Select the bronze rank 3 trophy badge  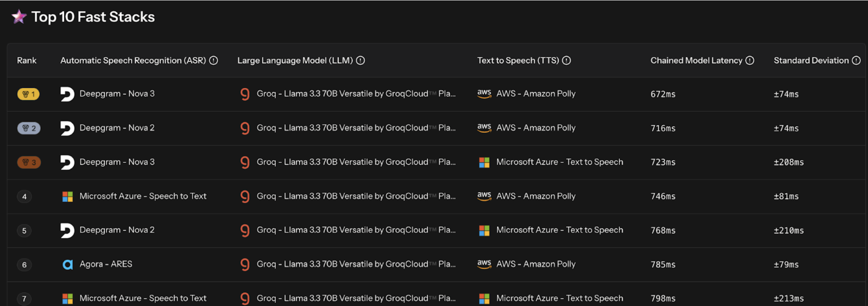pyautogui.click(x=29, y=162)
